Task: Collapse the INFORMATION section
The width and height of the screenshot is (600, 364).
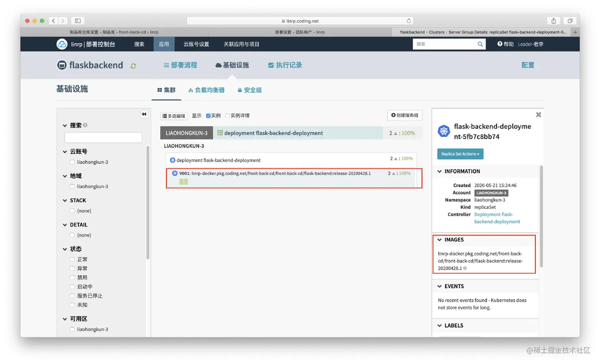Action: [440, 171]
